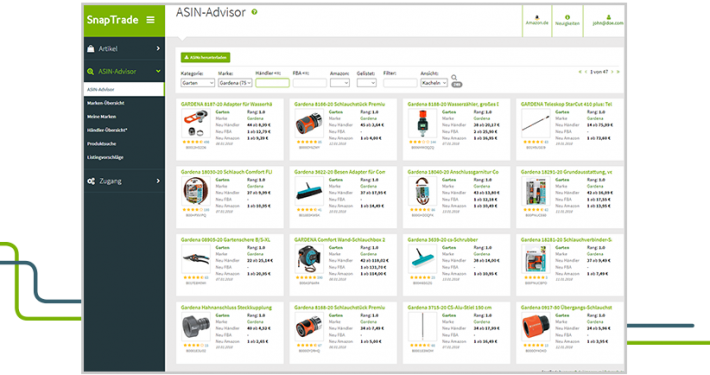This screenshot has width=710, height=375.
Task: Open the Amazon filter dropdown
Action: (x=340, y=83)
